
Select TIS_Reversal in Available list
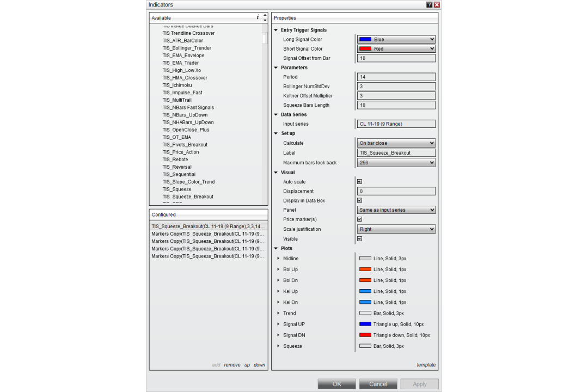pyautogui.click(x=177, y=167)
